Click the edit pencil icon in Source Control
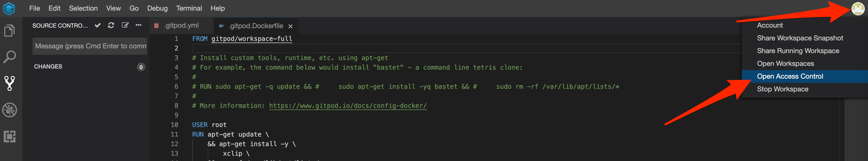868x161 pixels. [125, 25]
